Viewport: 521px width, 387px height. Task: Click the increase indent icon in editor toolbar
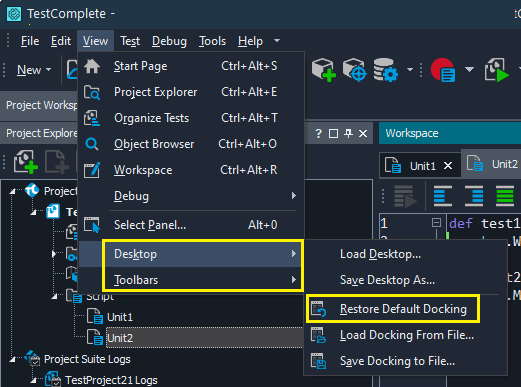(474, 196)
